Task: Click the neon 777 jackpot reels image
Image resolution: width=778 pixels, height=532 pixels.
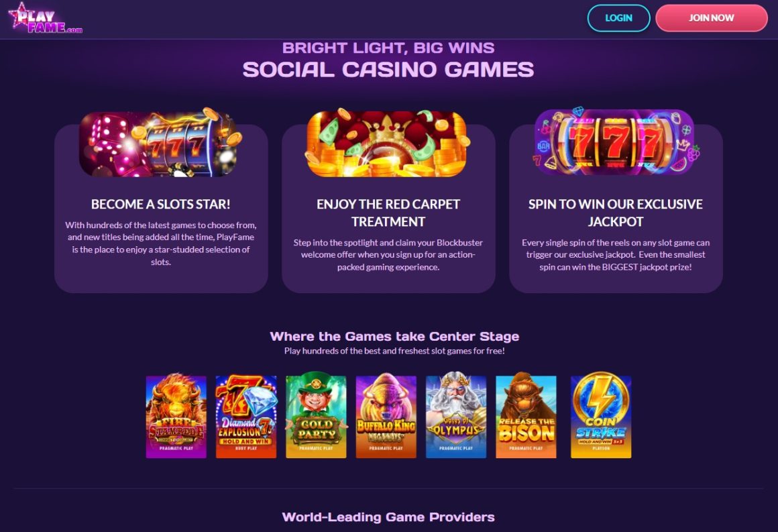Action: (615, 143)
